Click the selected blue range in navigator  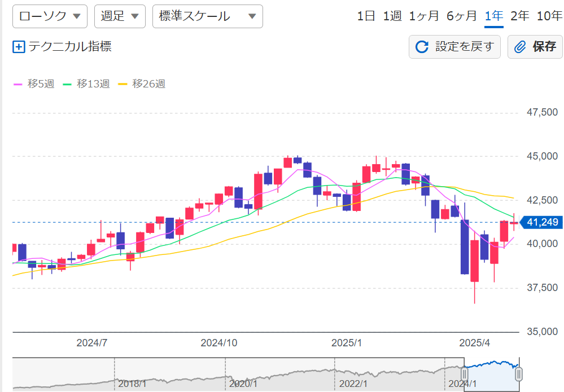point(491,375)
